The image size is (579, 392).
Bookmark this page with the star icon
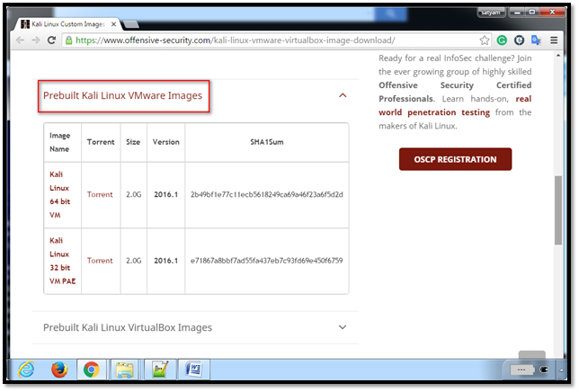point(485,40)
